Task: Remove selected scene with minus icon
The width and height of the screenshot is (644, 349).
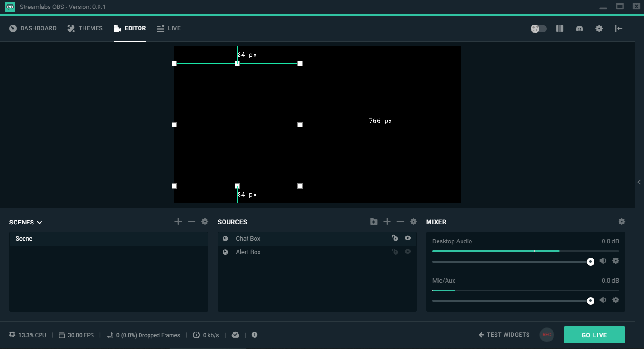Action: [191, 222]
